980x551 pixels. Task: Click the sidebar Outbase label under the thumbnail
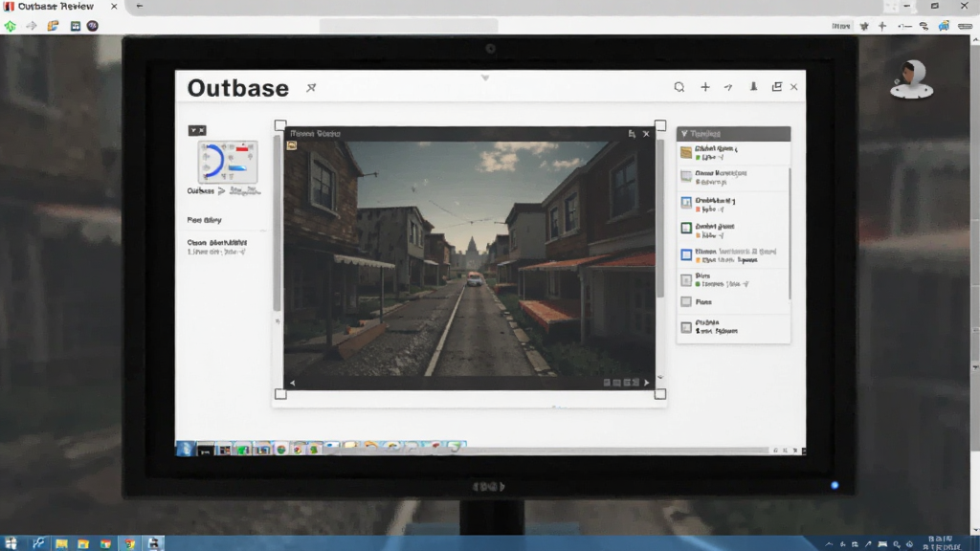(201, 191)
